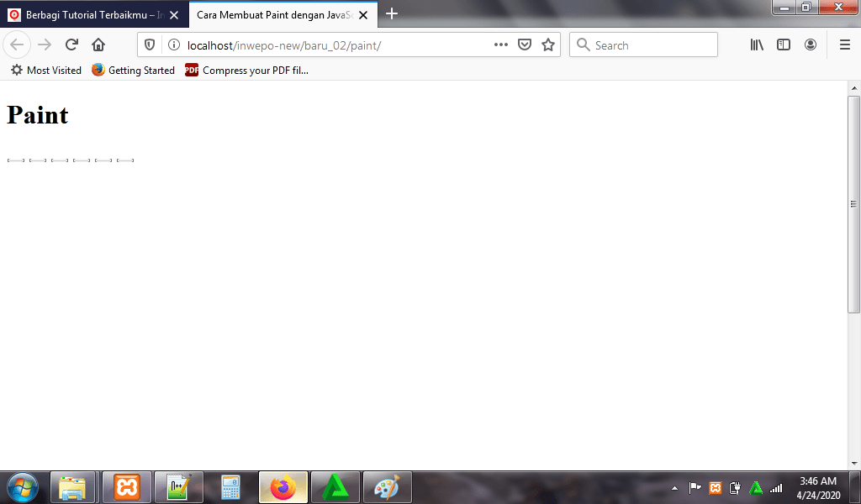This screenshot has width=861, height=504.
Task: Click the power plug tray icon
Action: 735,487
